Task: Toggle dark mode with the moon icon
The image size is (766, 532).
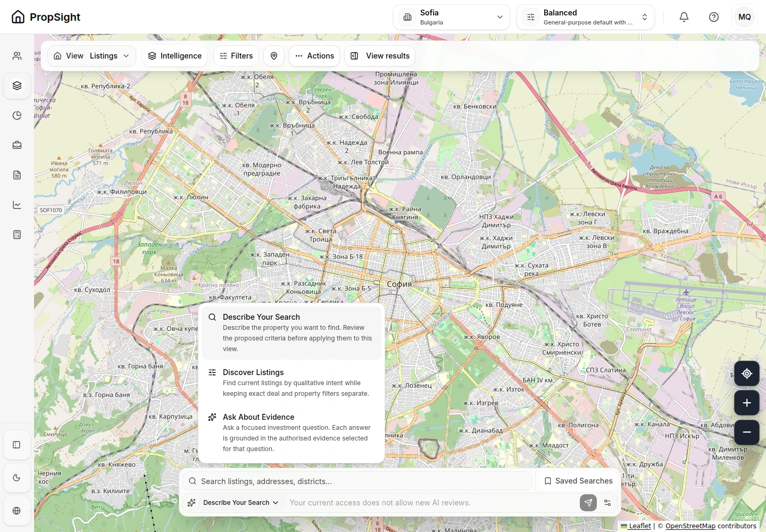Action: click(17, 478)
